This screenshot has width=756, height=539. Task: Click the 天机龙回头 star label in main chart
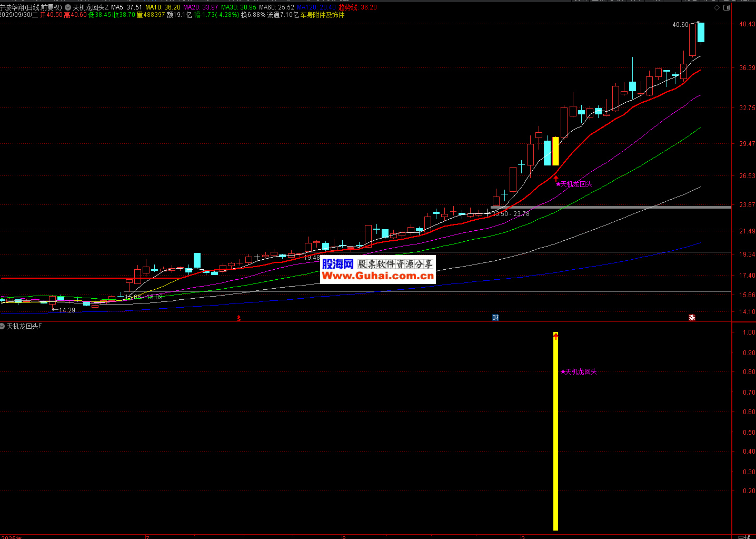pos(574,184)
